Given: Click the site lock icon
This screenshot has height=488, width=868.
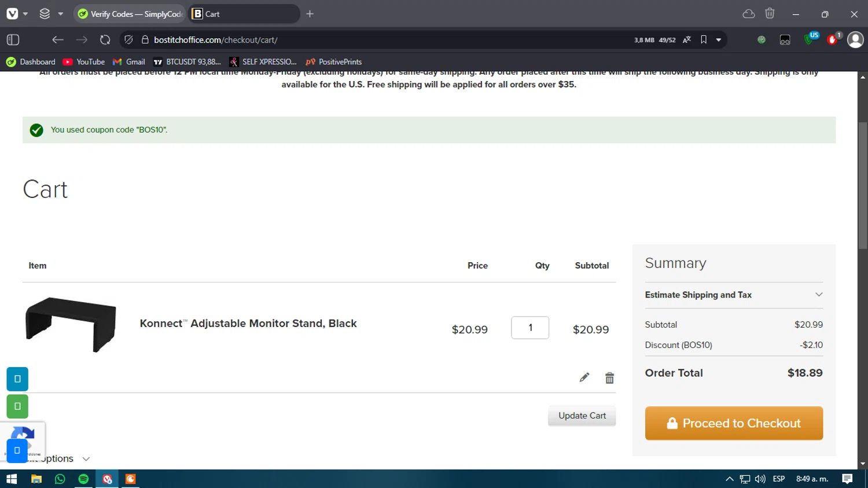Looking at the screenshot, I should point(145,40).
